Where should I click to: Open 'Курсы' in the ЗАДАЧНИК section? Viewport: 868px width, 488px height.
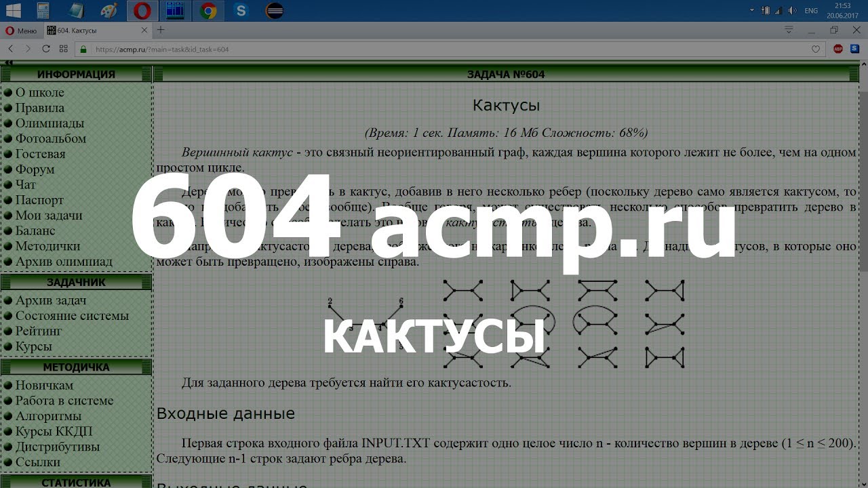tap(34, 346)
